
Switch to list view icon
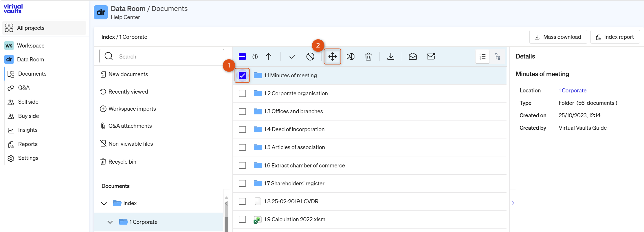coord(482,56)
